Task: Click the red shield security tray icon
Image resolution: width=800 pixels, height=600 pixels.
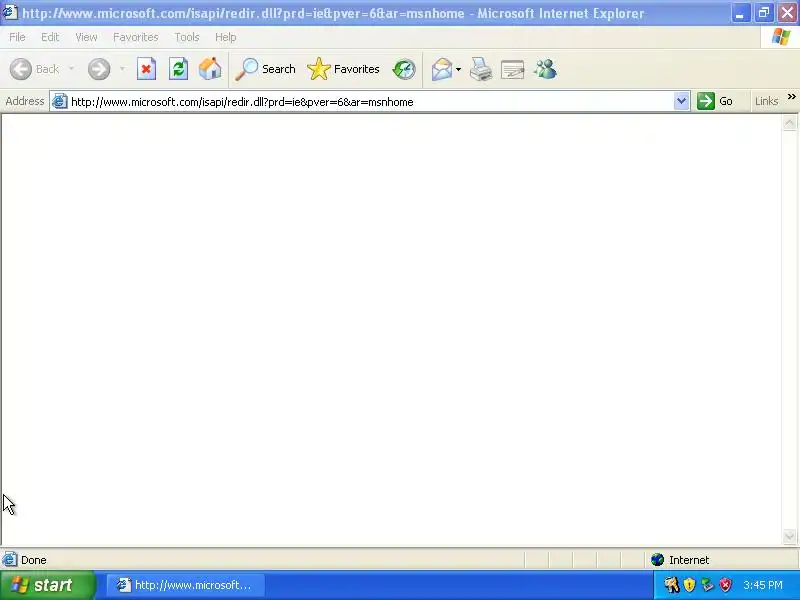Action: pos(725,585)
